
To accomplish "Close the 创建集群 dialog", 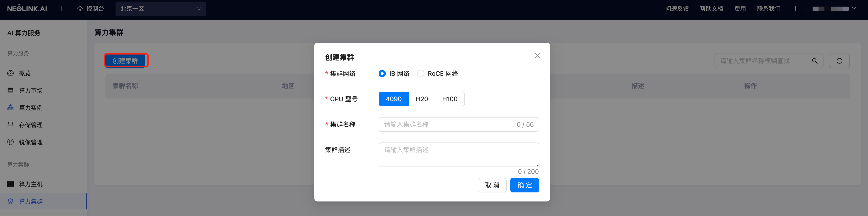I will pyautogui.click(x=538, y=55).
